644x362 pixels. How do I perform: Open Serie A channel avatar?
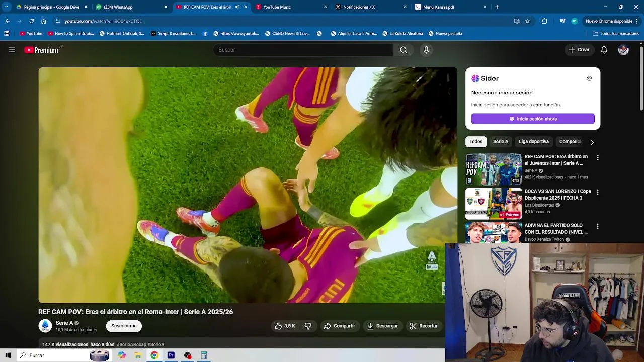tap(45, 326)
